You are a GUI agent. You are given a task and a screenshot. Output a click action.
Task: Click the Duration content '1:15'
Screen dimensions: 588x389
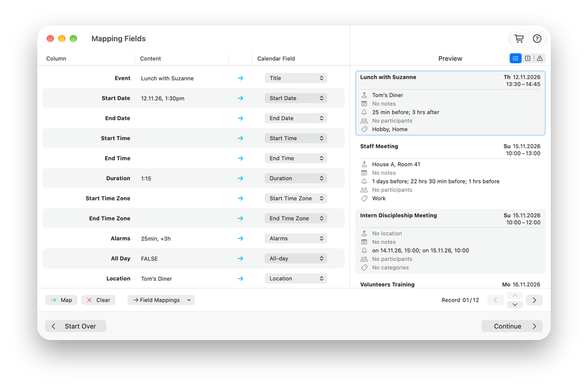pyautogui.click(x=146, y=178)
